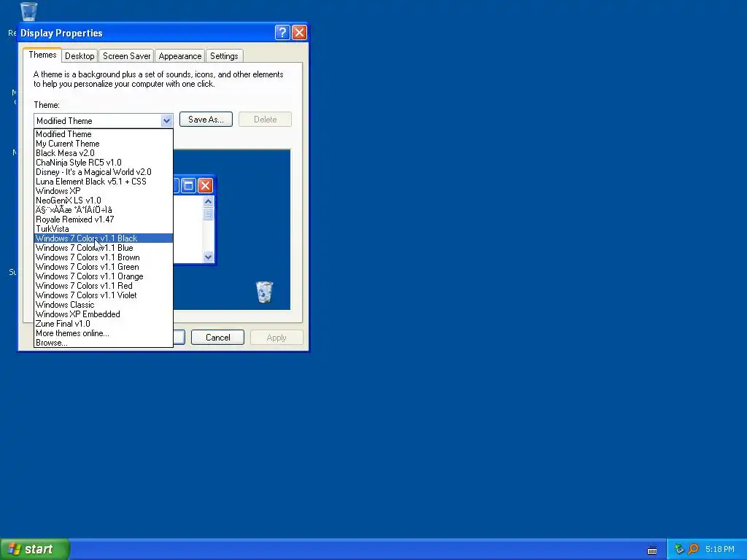Screen dimensions: 747x560
Task: Choose NeoGeniX LS v1.0 theme
Action: (x=104, y=201)
